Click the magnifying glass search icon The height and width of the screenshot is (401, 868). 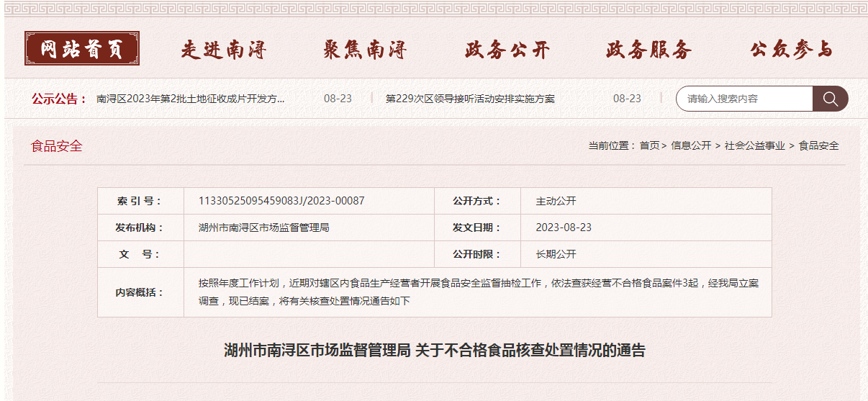click(x=830, y=99)
